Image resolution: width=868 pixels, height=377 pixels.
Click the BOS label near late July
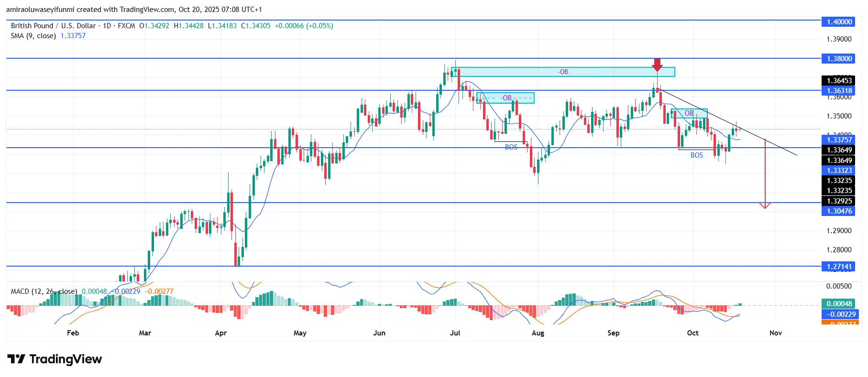pyautogui.click(x=511, y=147)
